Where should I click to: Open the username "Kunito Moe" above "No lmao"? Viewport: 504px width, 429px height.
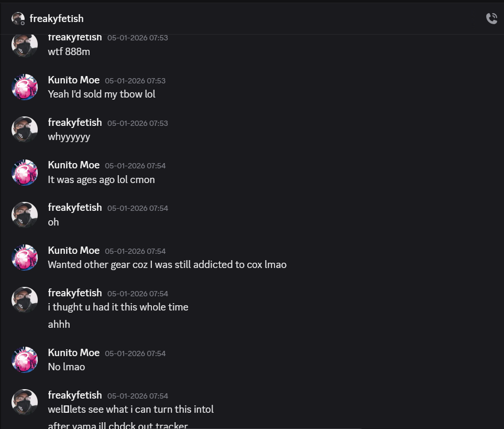(x=73, y=352)
